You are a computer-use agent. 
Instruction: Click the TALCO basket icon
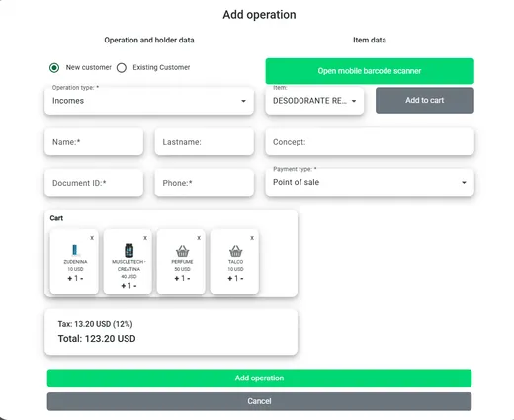point(235,251)
